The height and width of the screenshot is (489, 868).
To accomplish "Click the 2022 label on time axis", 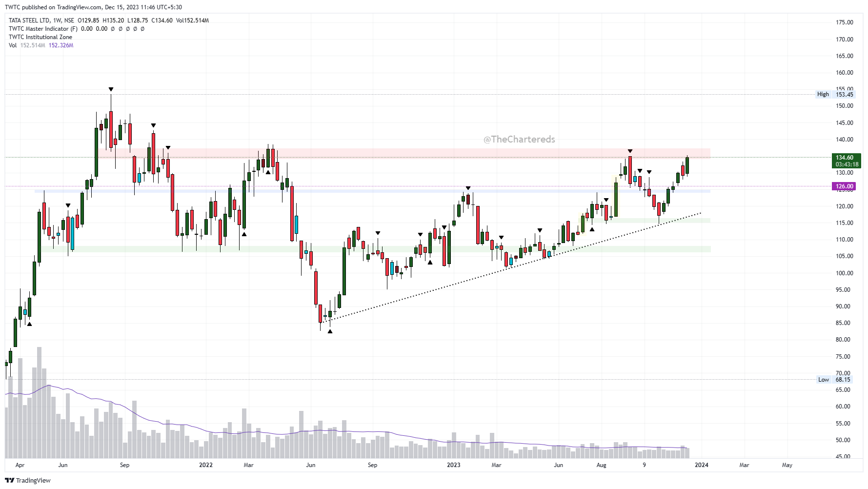I will (206, 465).
